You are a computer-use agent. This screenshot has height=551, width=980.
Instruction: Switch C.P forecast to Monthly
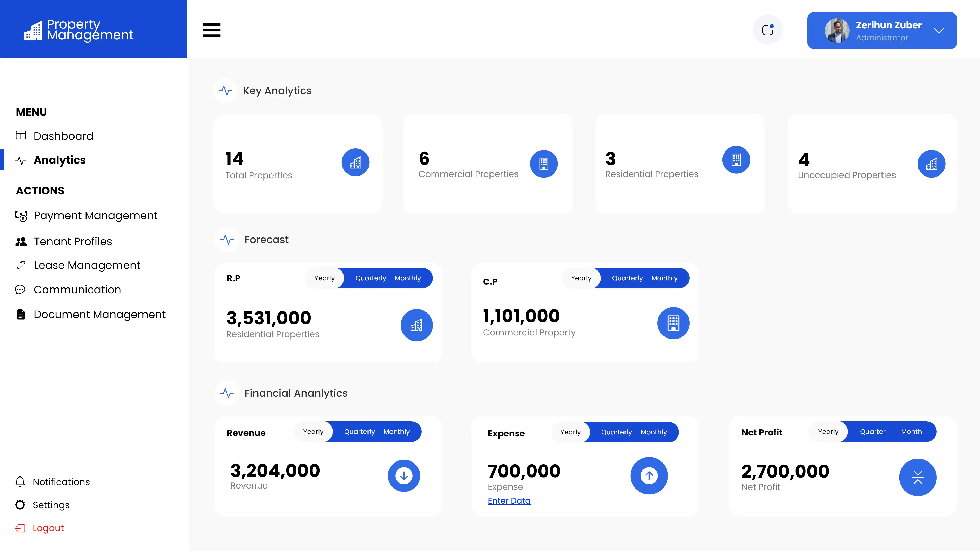coord(664,278)
